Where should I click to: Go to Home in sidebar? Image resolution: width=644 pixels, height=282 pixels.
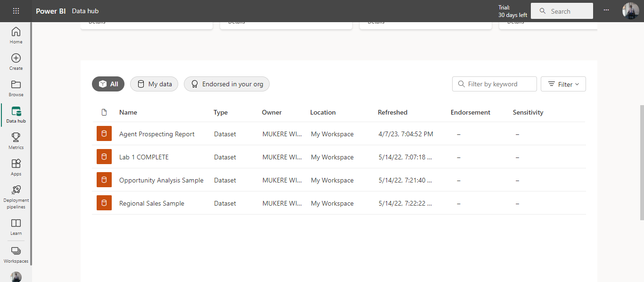16,35
